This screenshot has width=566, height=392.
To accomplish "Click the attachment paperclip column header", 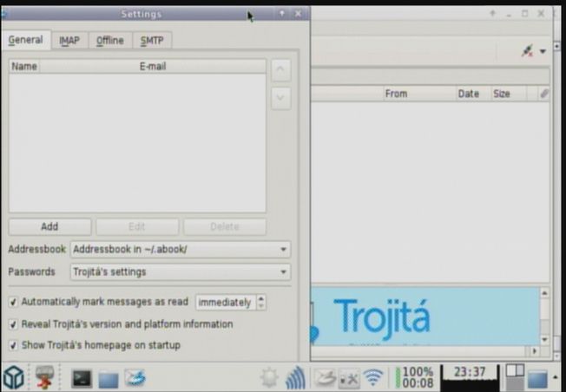I will (543, 94).
